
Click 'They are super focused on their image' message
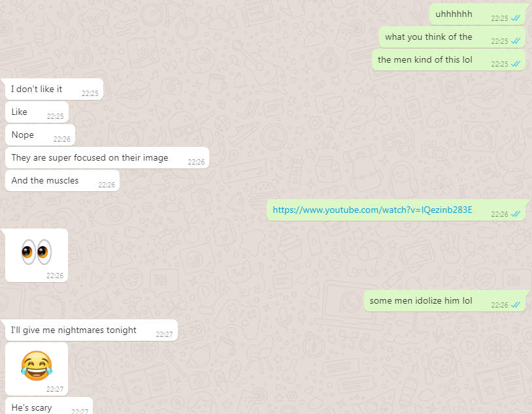[107, 157]
